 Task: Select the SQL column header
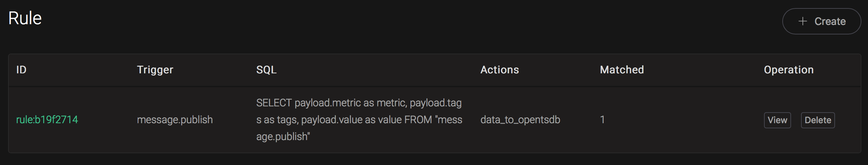(x=266, y=70)
